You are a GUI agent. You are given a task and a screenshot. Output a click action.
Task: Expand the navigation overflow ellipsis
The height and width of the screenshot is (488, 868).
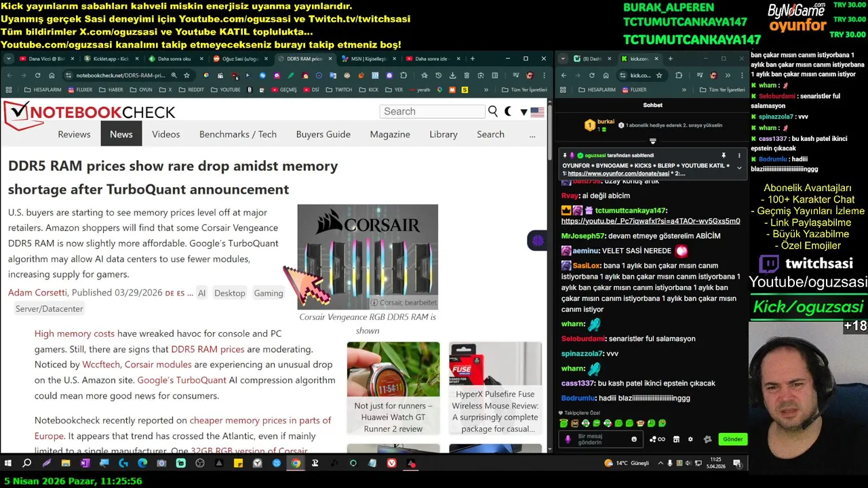(532, 134)
